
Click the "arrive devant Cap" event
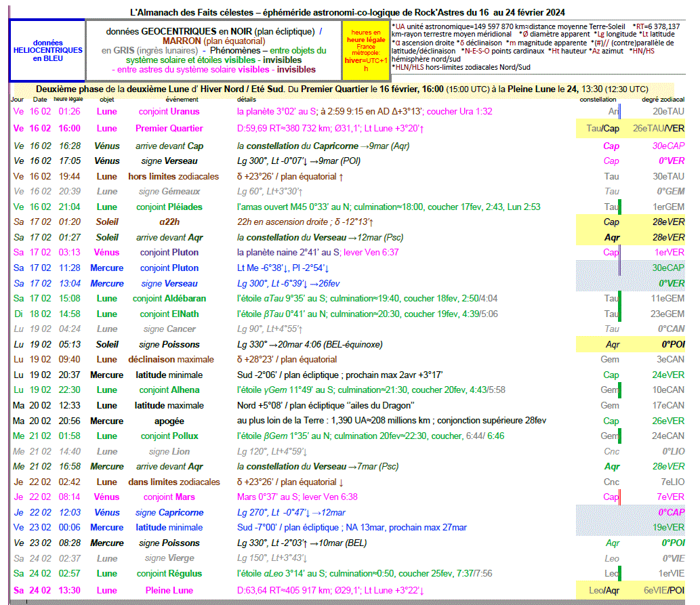click(x=169, y=146)
